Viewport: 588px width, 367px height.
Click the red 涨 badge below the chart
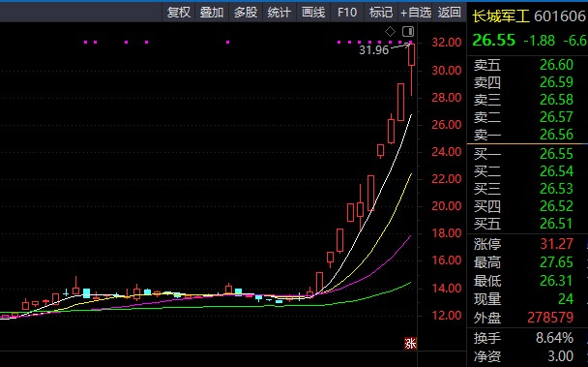click(410, 344)
